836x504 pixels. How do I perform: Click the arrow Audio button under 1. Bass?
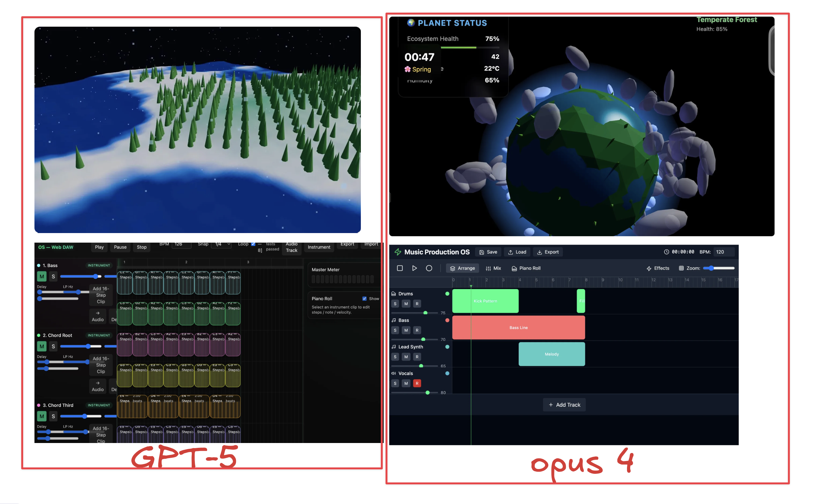pyautogui.click(x=98, y=316)
